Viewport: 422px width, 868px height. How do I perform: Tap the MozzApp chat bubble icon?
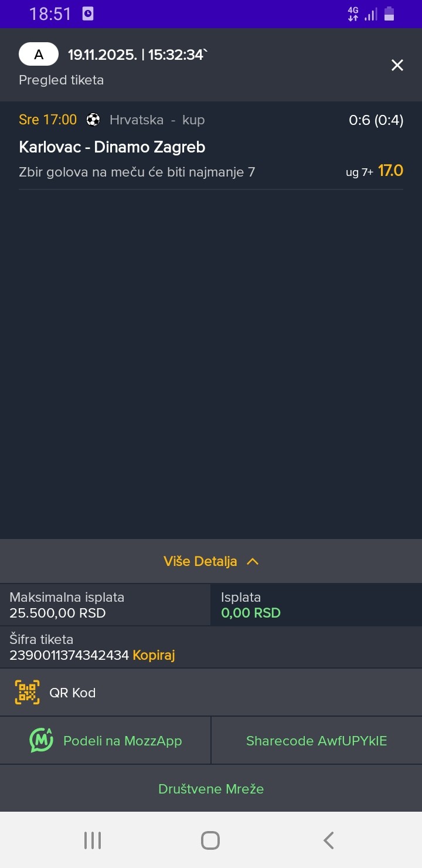click(41, 740)
